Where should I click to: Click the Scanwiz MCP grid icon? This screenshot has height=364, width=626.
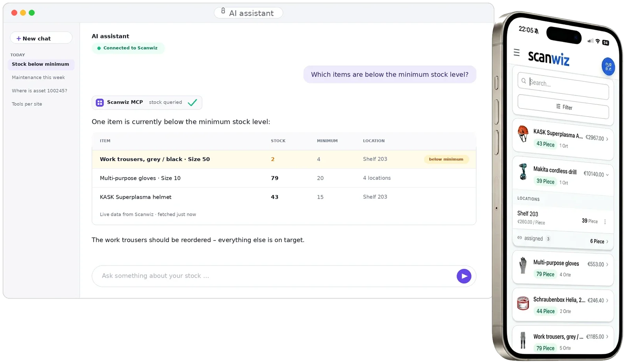100,102
